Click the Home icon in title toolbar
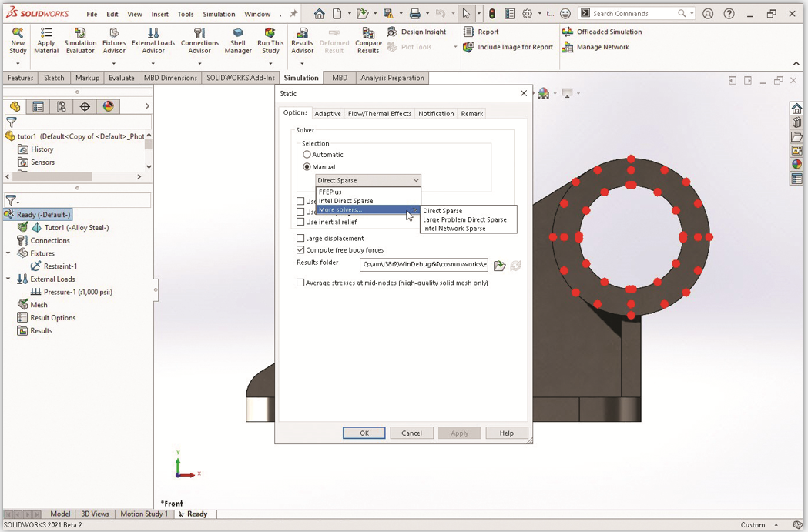The height and width of the screenshot is (532, 808). 320,14
